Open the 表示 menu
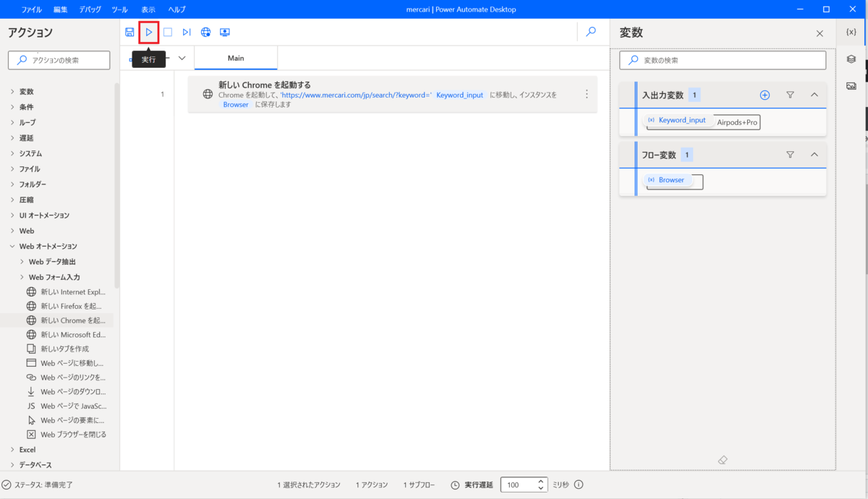Image resolution: width=868 pixels, height=499 pixels. pyautogui.click(x=148, y=9)
